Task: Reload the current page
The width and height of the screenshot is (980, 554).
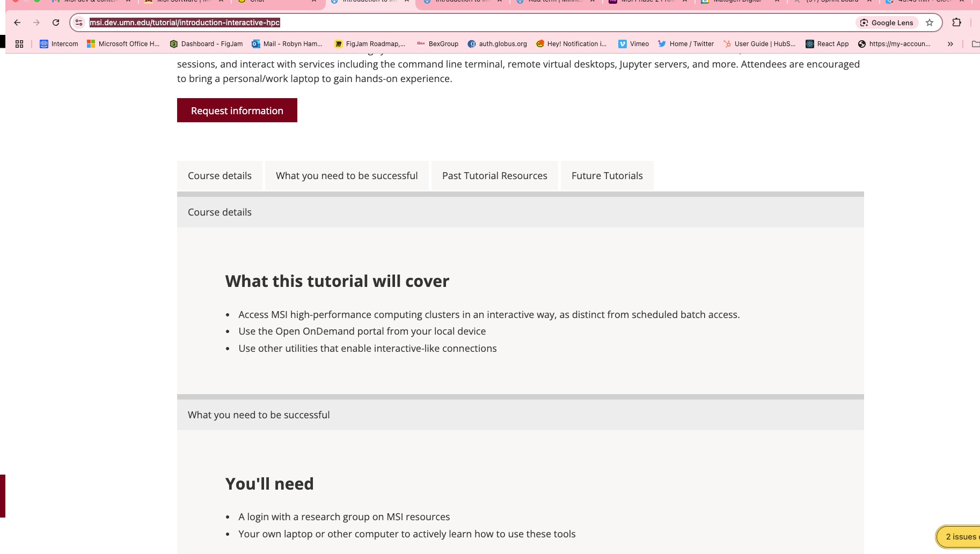Action: (x=56, y=23)
